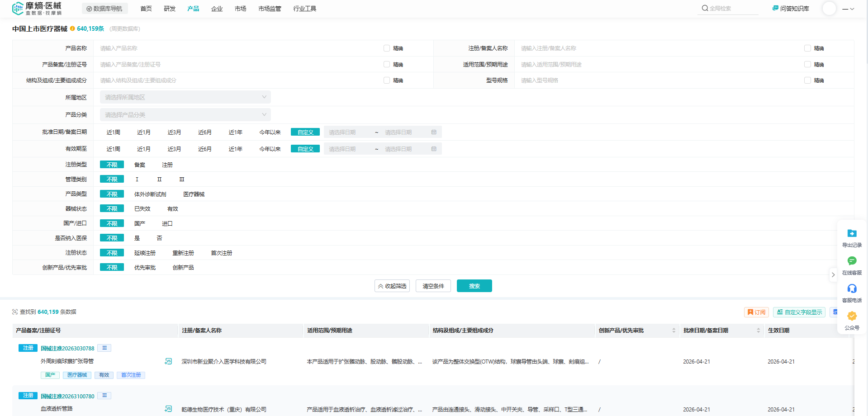868x416 pixels.
Task: Open the 公众号 badge icon
Action: (852, 316)
